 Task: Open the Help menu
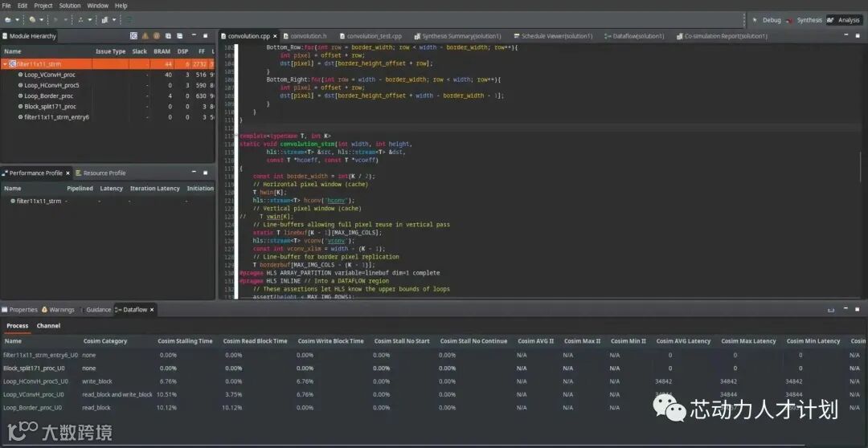(121, 6)
